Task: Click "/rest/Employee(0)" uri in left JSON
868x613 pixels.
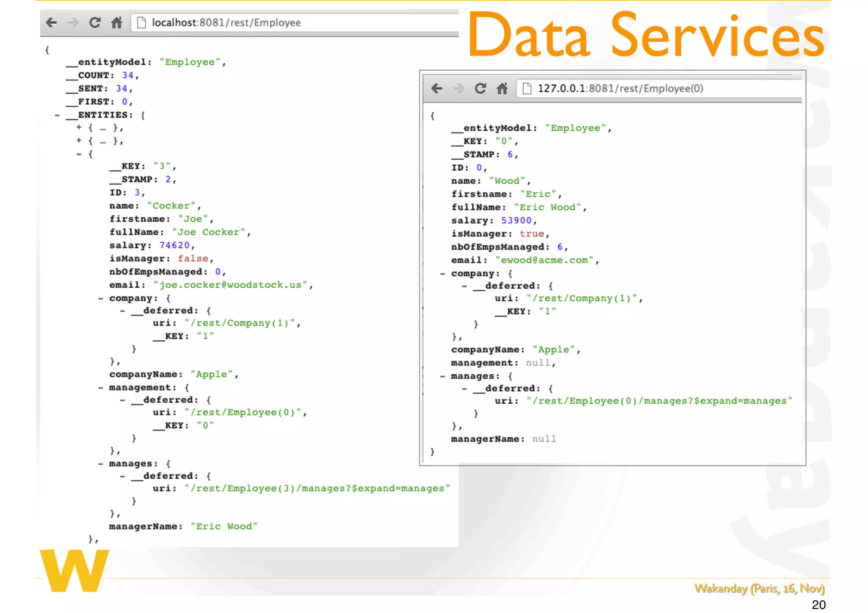Action: click(243, 413)
